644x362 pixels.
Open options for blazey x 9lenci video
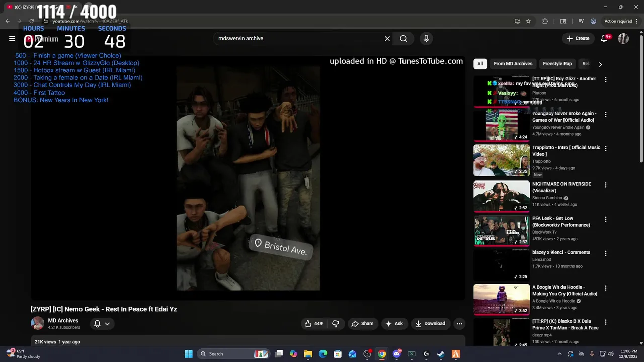[606, 253]
